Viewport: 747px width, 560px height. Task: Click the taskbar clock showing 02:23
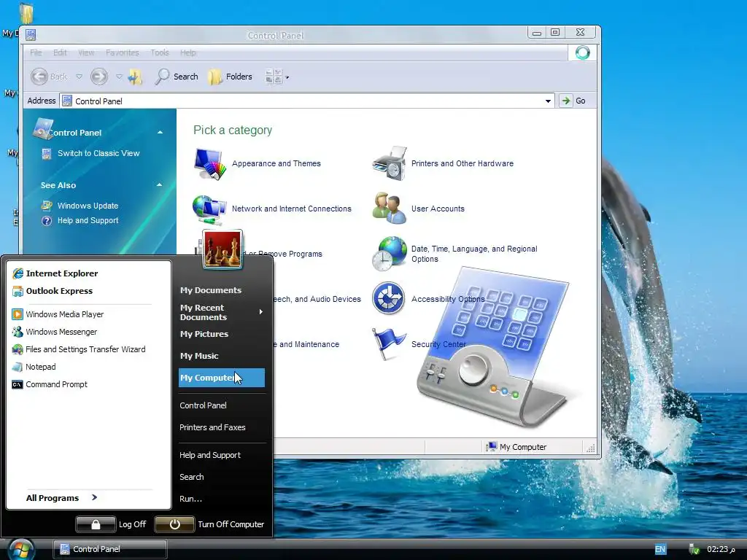721,549
